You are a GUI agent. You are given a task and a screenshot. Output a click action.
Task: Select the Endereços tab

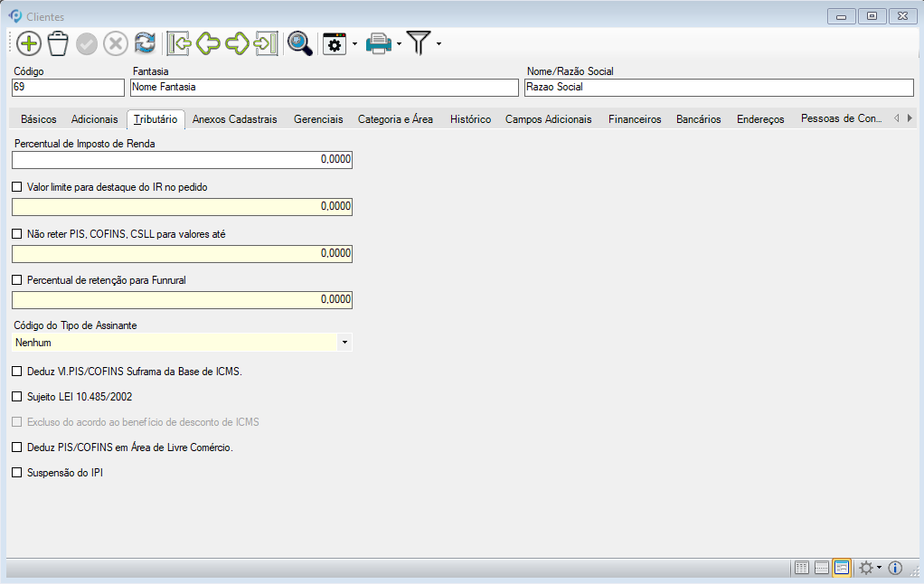pyautogui.click(x=760, y=119)
